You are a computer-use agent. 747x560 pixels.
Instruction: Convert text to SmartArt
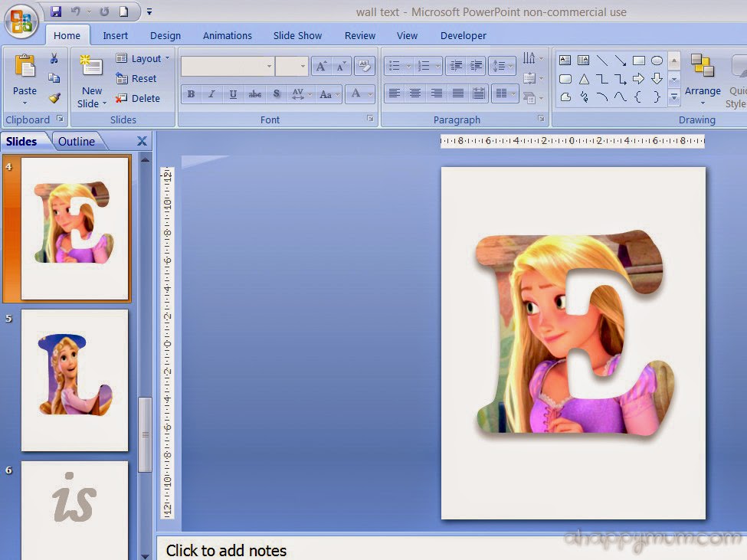pyautogui.click(x=532, y=97)
